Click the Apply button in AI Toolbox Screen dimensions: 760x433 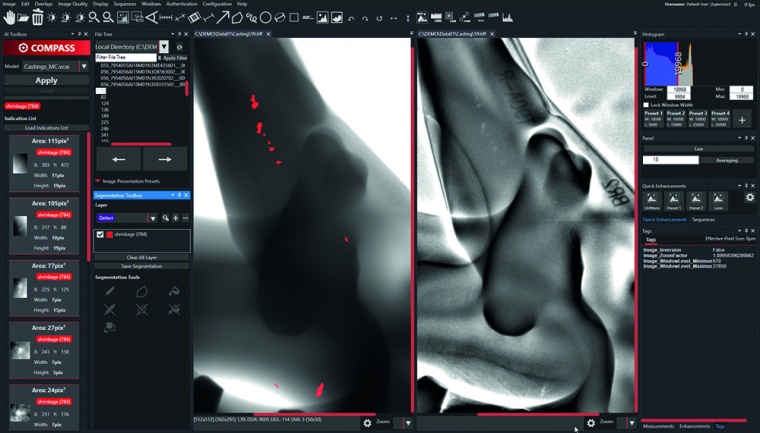[x=46, y=81]
